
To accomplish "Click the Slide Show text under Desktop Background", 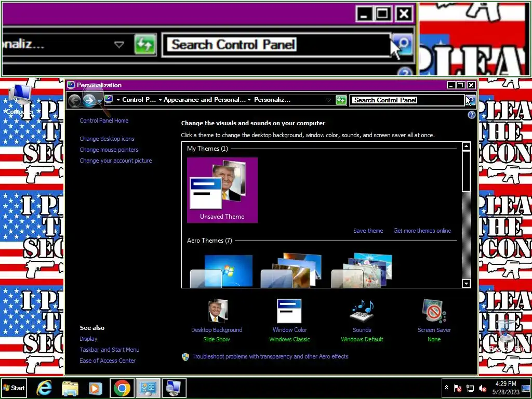I will (217, 339).
